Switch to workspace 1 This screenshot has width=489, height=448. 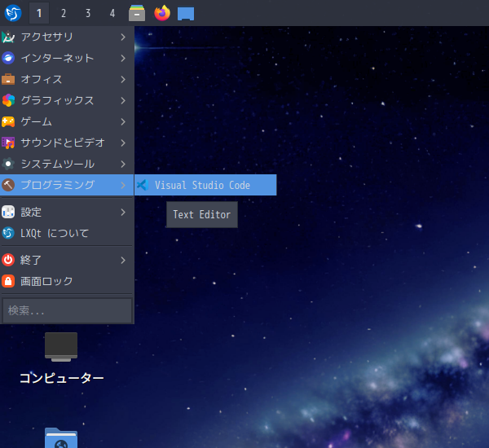coord(39,13)
